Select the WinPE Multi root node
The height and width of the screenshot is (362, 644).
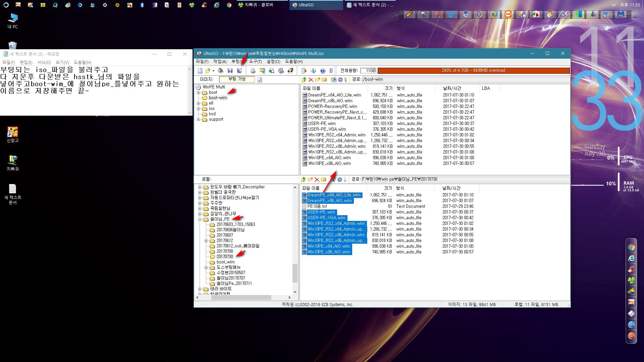click(x=214, y=87)
